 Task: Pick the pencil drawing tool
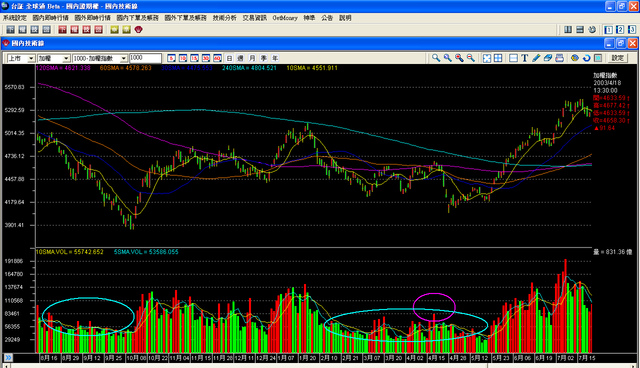tap(536, 58)
